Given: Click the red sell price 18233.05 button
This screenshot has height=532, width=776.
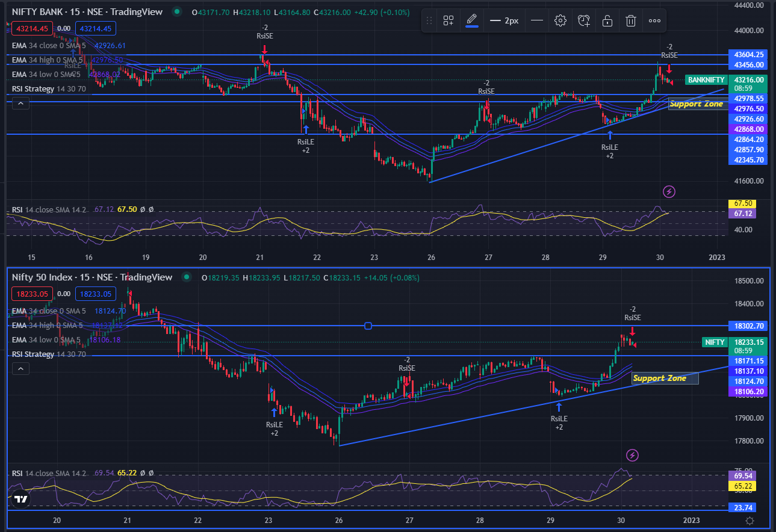Looking at the screenshot, I should click(x=34, y=294).
